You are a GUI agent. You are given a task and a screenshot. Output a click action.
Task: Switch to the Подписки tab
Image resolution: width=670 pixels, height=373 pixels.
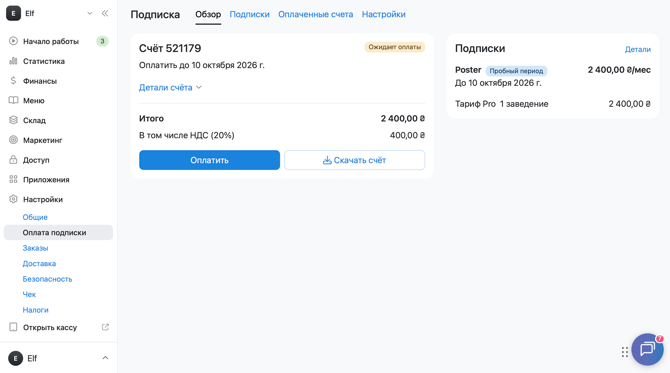pyautogui.click(x=250, y=15)
